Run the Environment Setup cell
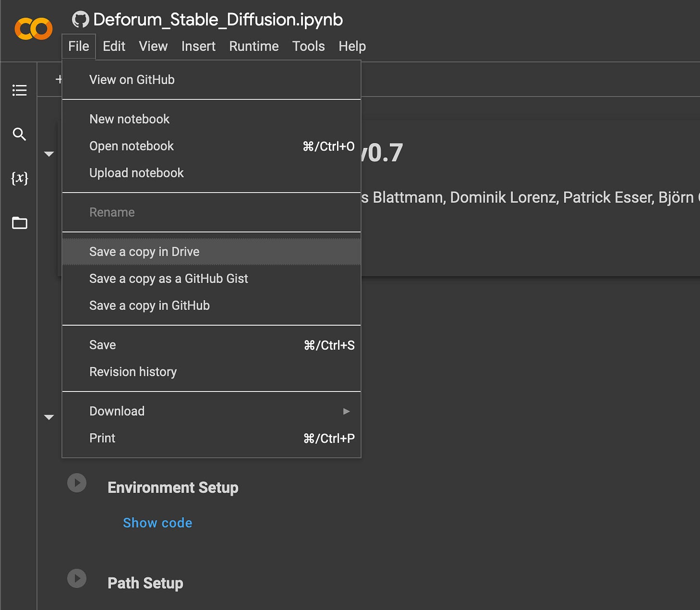This screenshot has height=610, width=700. [77, 483]
